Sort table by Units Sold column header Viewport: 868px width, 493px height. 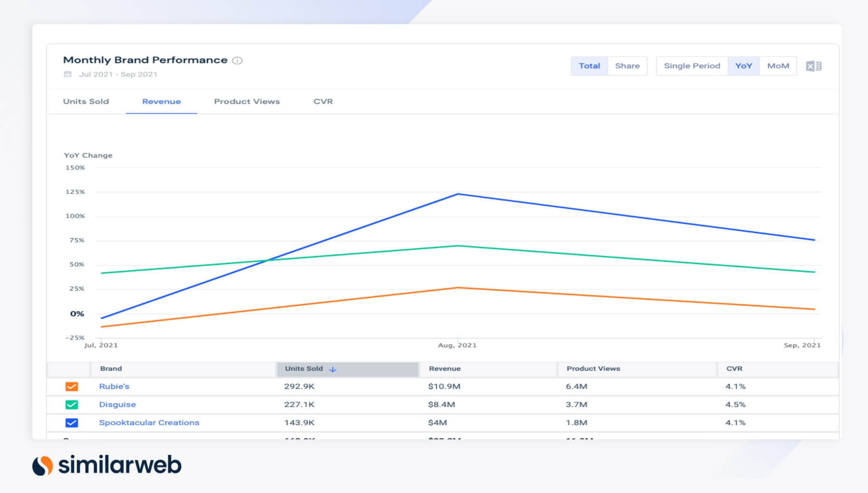coord(304,369)
